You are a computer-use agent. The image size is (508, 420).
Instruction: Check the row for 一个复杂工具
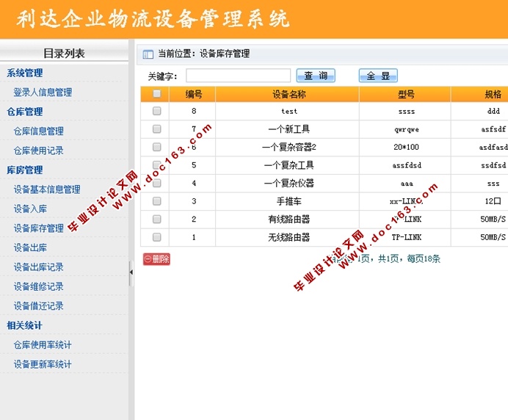tap(157, 165)
